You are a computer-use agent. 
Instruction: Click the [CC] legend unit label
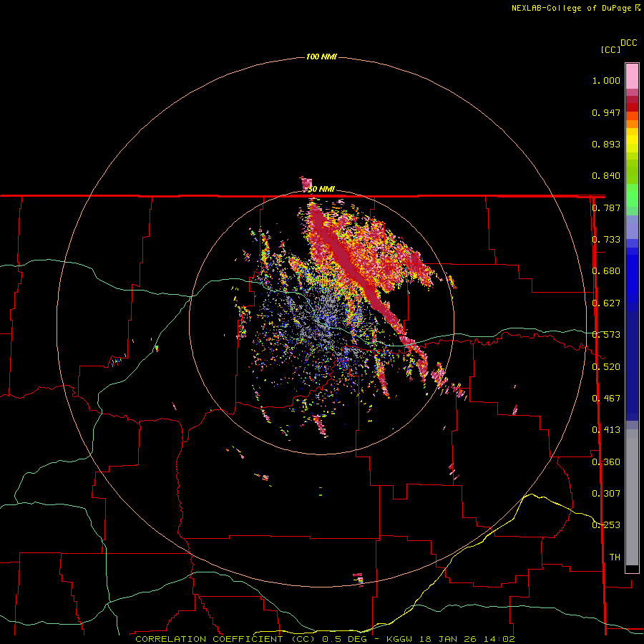[611, 49]
